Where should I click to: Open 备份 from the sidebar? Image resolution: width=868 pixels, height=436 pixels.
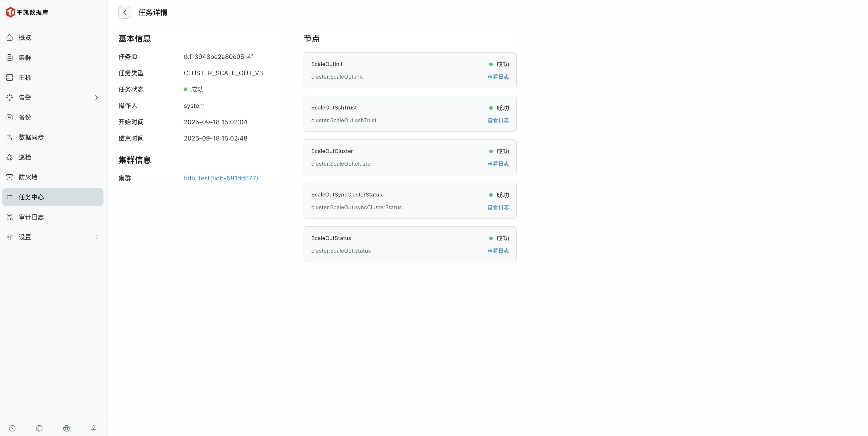coord(25,118)
